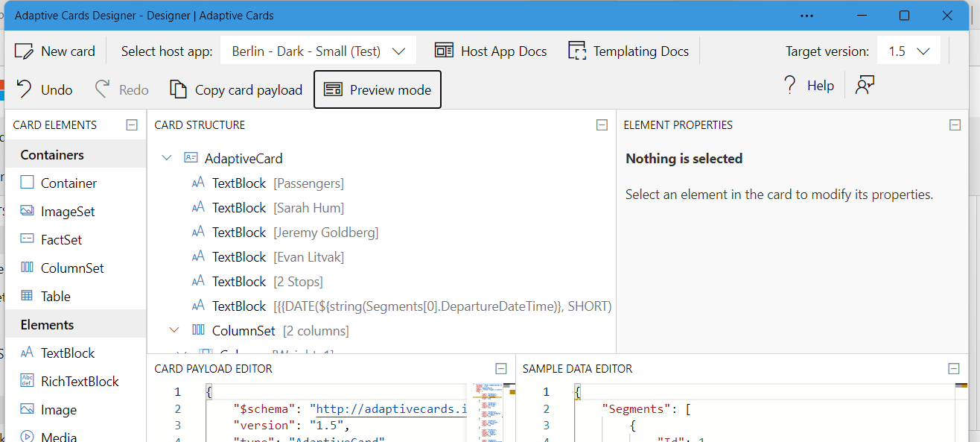Image resolution: width=980 pixels, height=442 pixels.
Task: Select the FactSet element icon
Action: click(x=28, y=239)
